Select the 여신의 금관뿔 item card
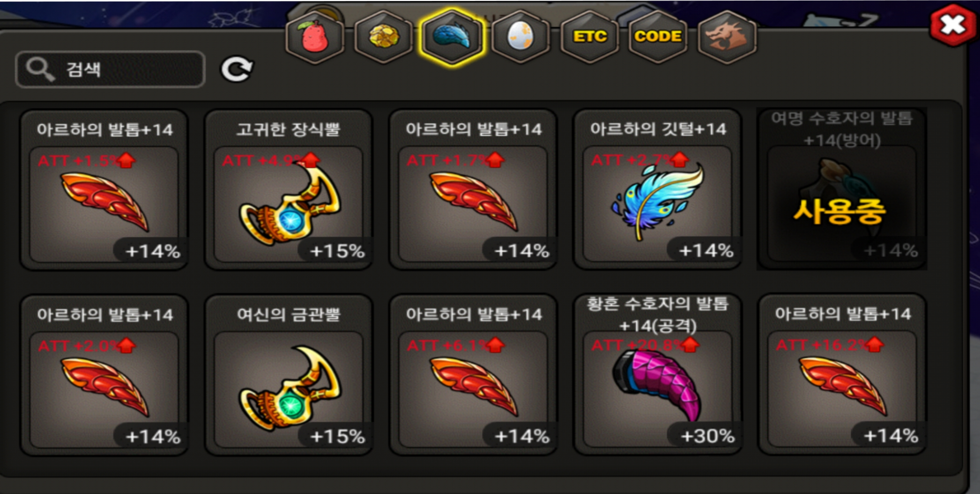This screenshot has width=980, height=494. coord(289,375)
